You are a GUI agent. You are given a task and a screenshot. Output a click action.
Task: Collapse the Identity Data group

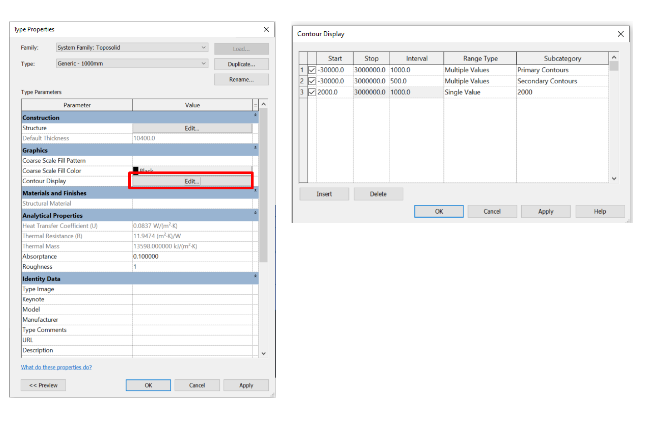[255, 276]
